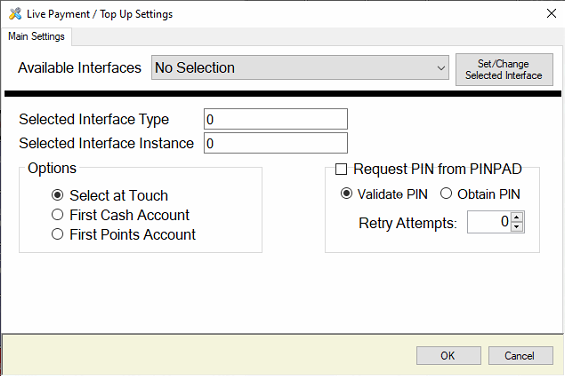Click the Selected Interface Instance label
565x376 pixels.
(x=106, y=143)
